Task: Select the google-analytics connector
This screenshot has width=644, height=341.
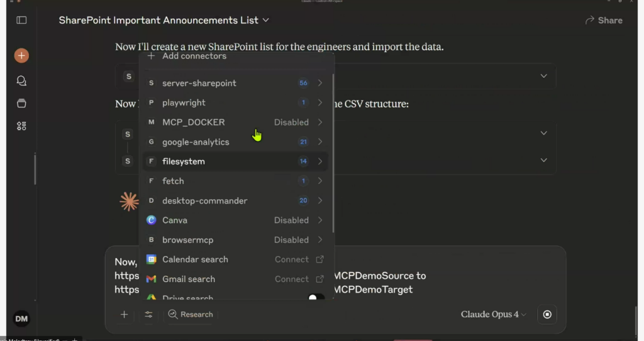Action: (235, 141)
